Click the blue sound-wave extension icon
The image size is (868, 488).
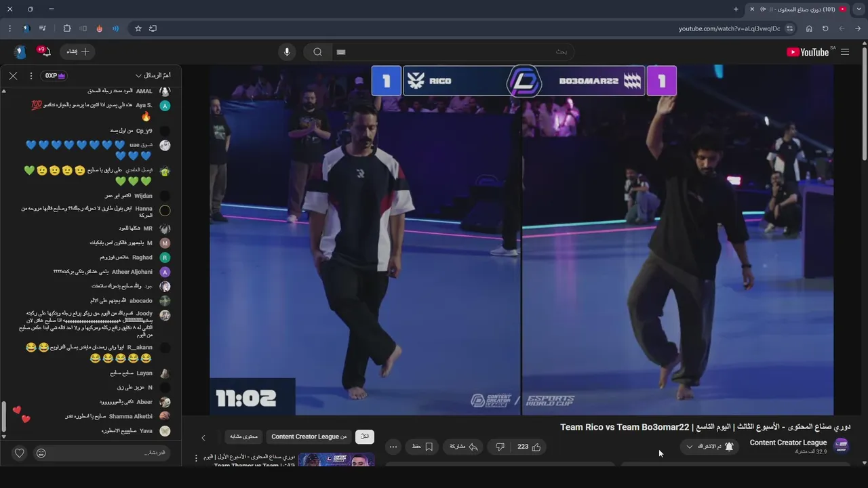(x=116, y=28)
